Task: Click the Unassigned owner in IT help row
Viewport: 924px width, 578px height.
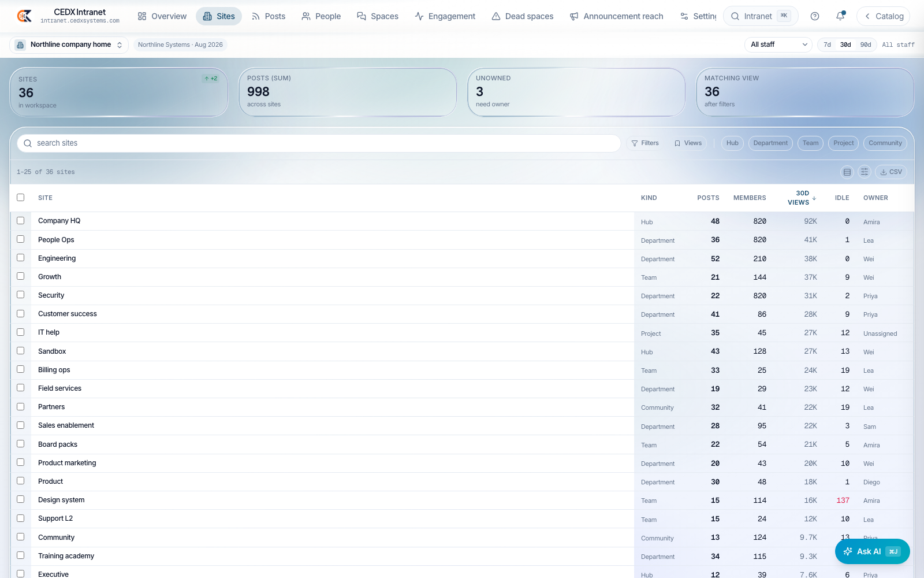Action: click(880, 334)
